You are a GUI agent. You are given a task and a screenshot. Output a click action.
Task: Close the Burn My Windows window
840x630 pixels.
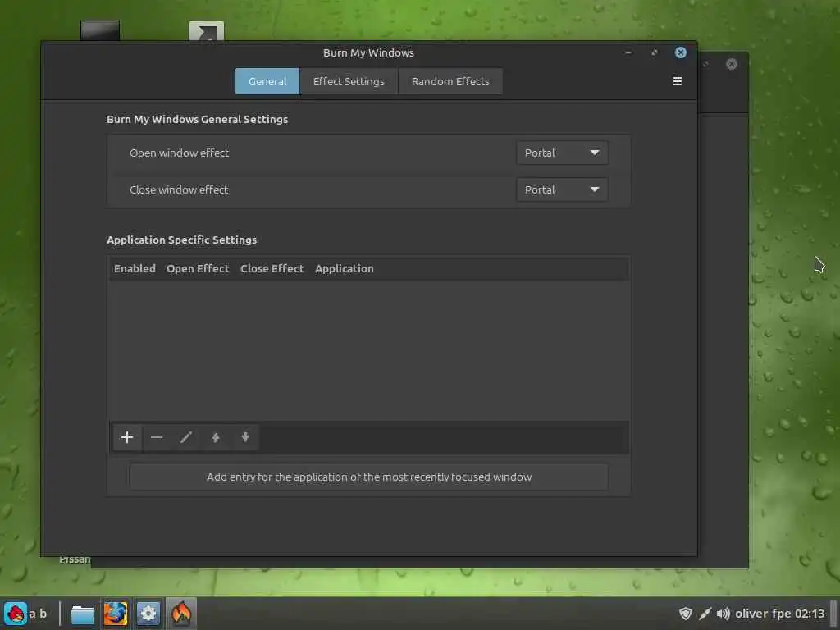680,52
